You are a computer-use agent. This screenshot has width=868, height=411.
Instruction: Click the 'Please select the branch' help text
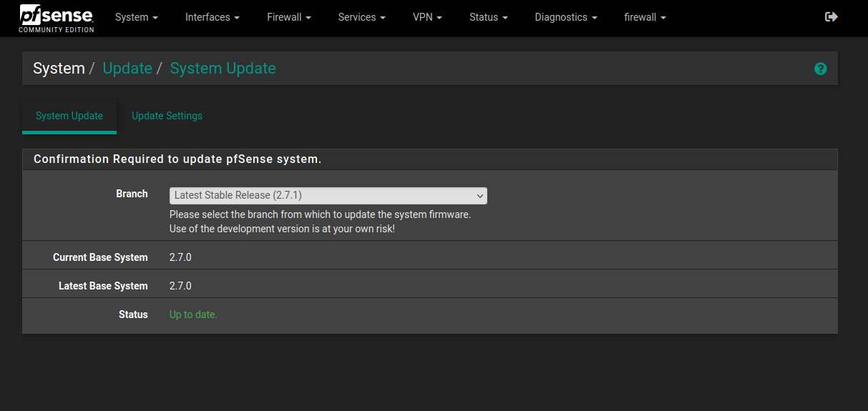320,214
